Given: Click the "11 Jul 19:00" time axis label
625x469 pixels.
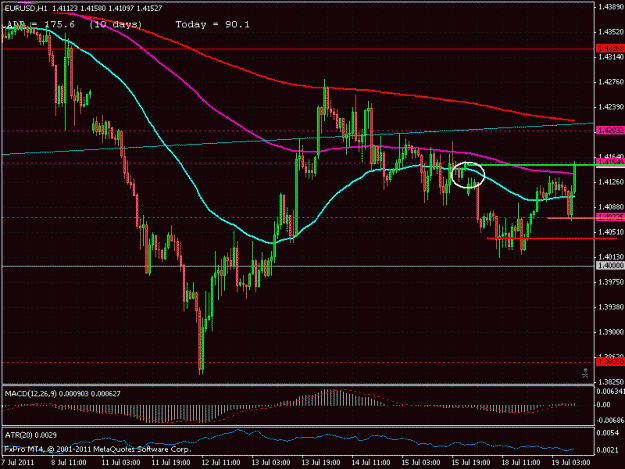Looking at the screenshot, I should [171, 463].
